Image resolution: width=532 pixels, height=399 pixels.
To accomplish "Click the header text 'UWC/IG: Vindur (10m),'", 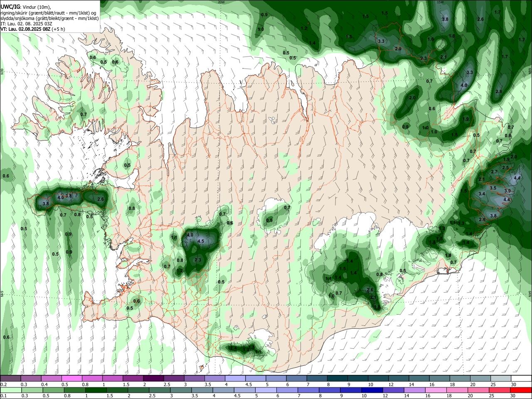I will point(26,6).
